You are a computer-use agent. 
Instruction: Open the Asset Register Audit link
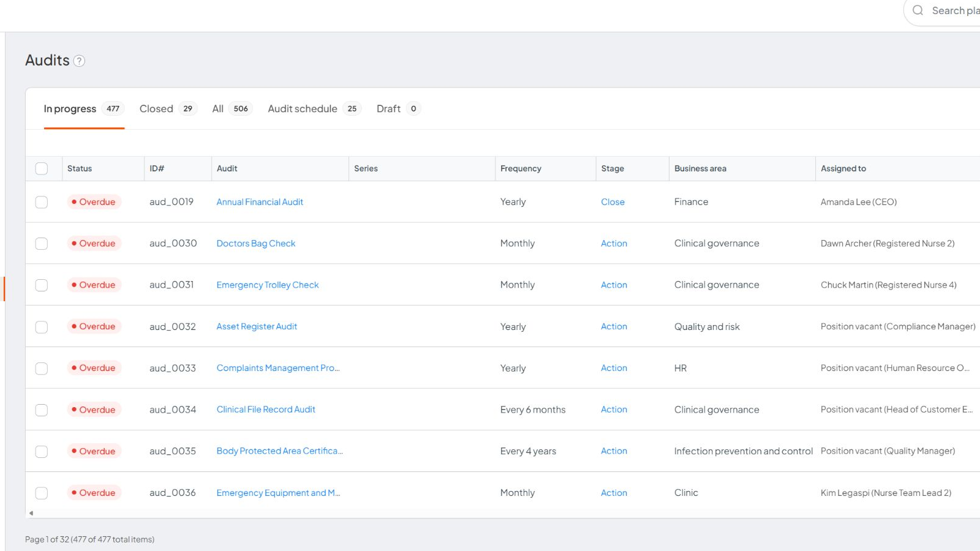(x=257, y=327)
